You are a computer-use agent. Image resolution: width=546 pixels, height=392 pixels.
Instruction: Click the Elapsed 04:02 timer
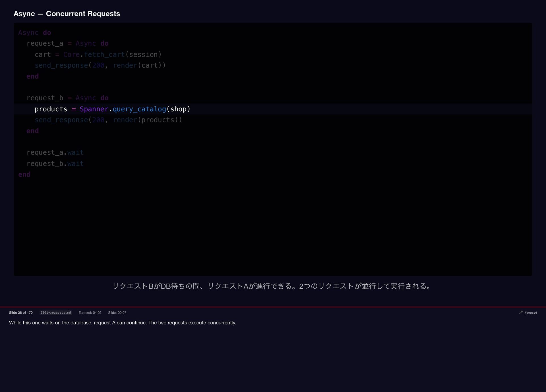[x=90, y=312]
